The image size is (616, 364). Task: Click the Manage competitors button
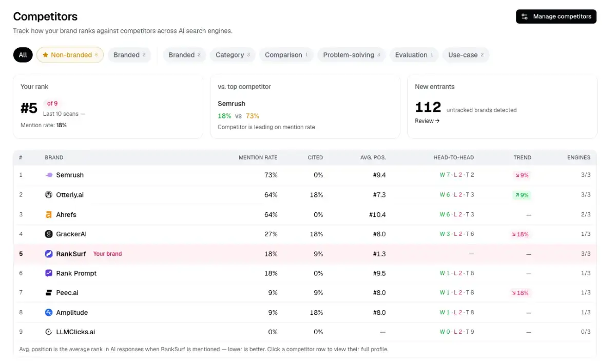pos(556,16)
